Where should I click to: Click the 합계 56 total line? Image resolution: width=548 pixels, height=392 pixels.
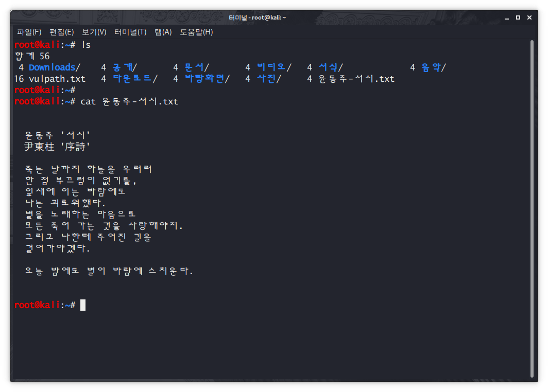pos(32,56)
